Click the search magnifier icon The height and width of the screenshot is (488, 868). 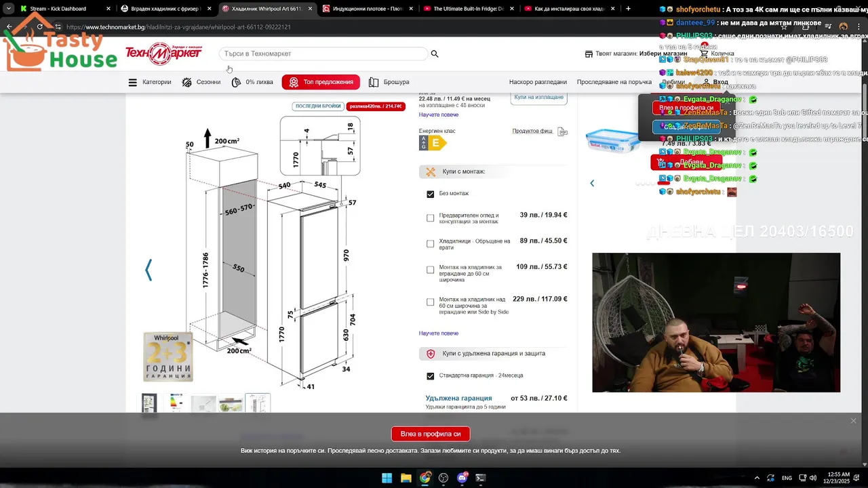(x=435, y=54)
